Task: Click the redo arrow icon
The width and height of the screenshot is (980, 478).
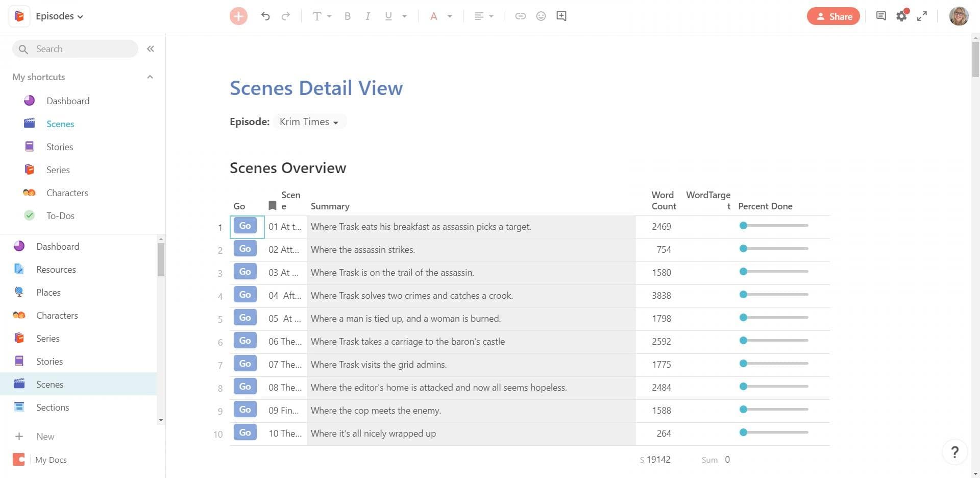Action: click(286, 16)
